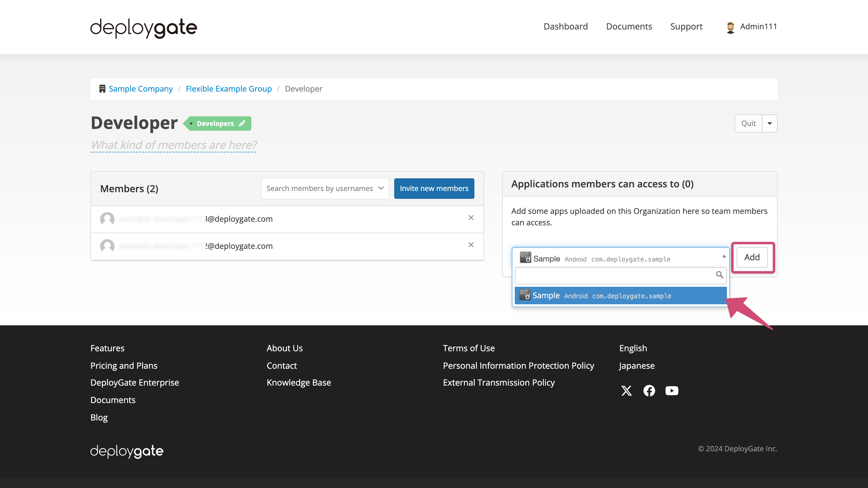Open Support from the top navigation
Viewport: 868px width, 488px height.
686,27
